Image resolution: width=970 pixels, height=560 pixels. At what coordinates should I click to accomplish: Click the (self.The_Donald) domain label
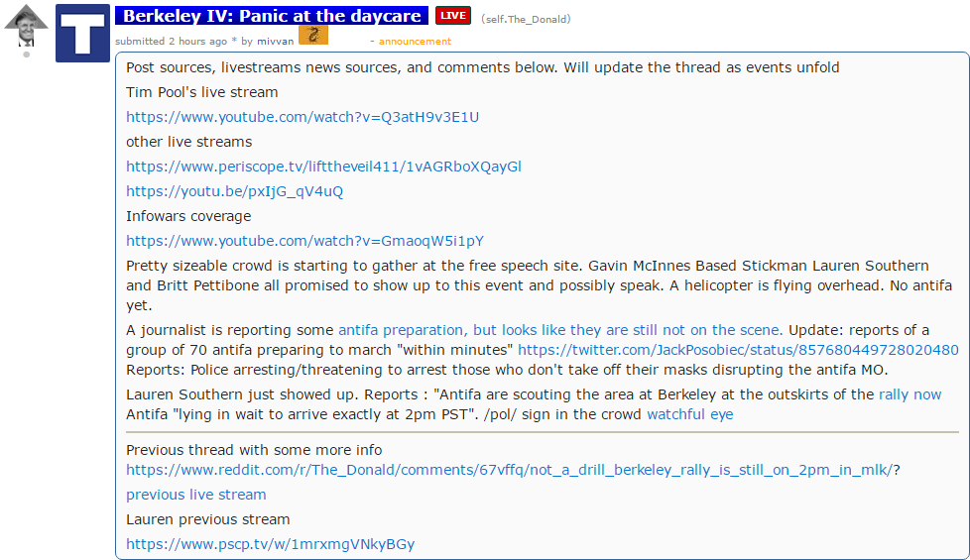[x=526, y=19]
